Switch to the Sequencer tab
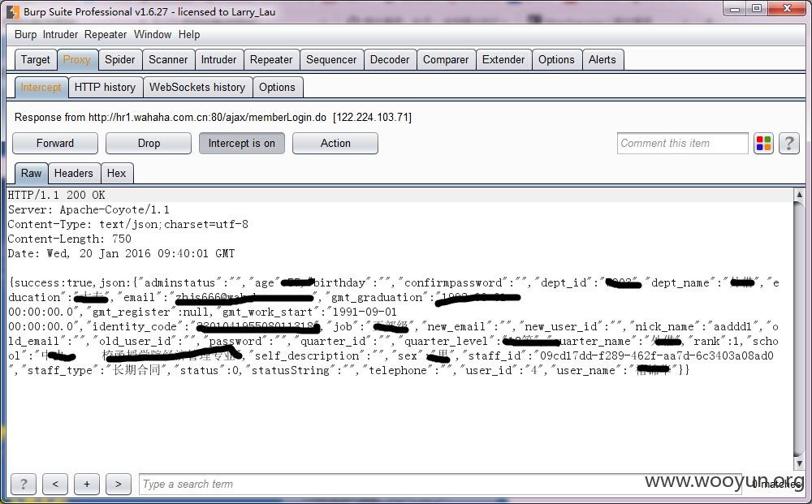This screenshot has height=504, width=812. tap(331, 59)
